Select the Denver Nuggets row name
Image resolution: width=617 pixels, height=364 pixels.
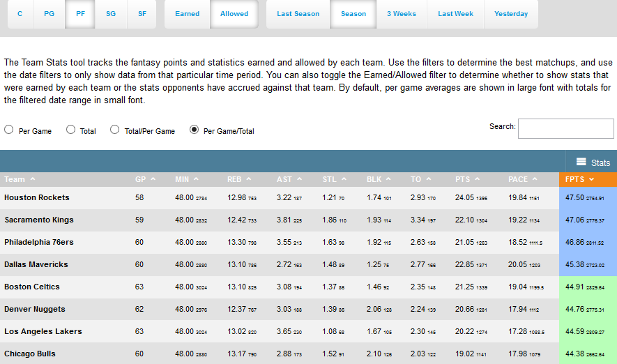click(x=35, y=310)
